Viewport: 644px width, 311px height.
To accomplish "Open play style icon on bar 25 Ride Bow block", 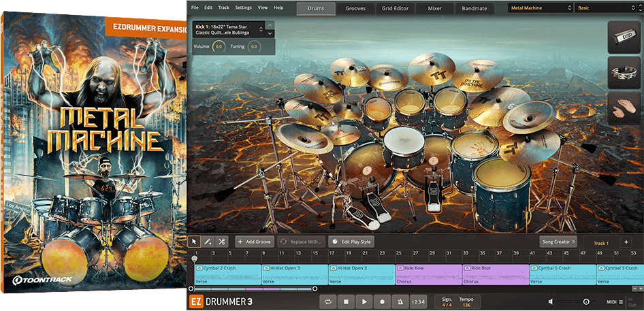I will pos(400,268).
